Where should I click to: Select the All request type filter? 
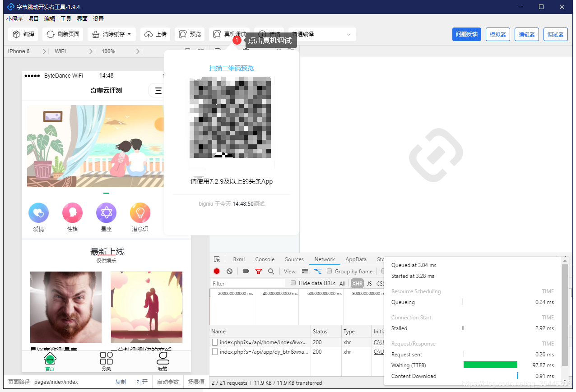343,283
